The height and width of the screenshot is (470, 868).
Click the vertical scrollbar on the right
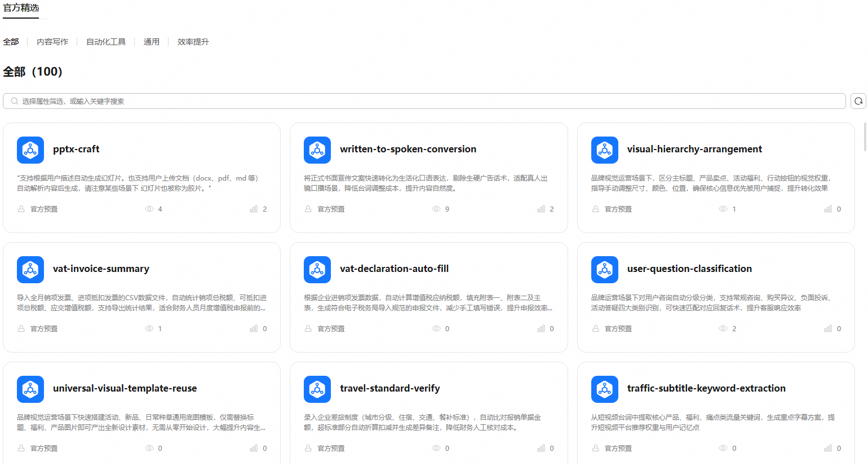[865, 137]
